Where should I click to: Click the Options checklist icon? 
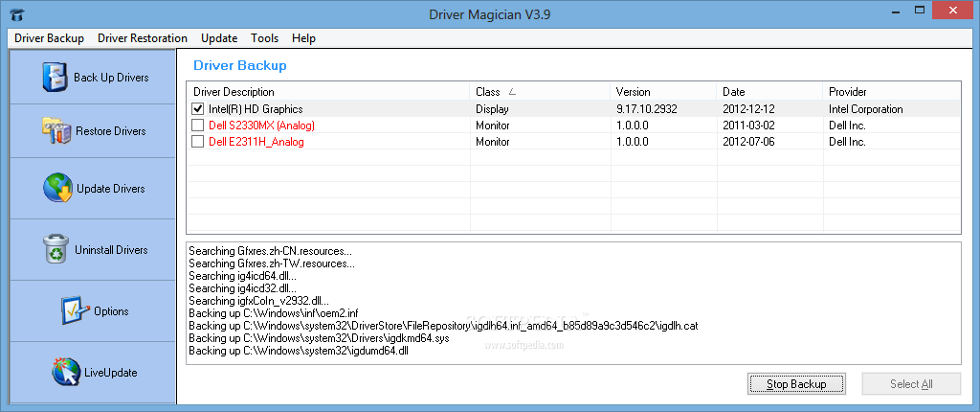pyautogui.click(x=76, y=311)
